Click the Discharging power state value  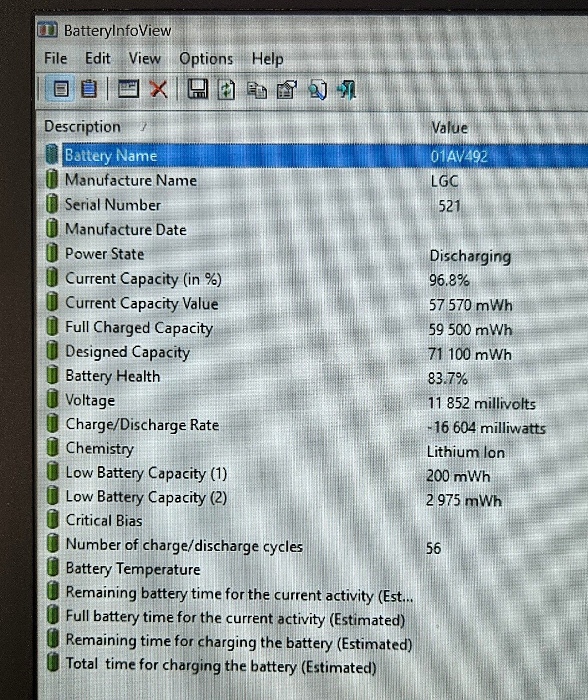tap(470, 257)
